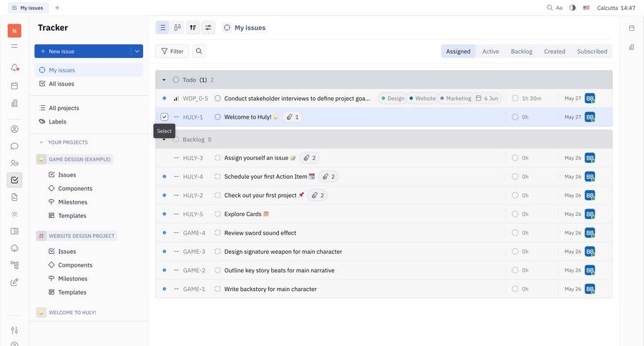Switch to the Assigned tab
Viewport: 644px width, 346px height.
[459, 51]
